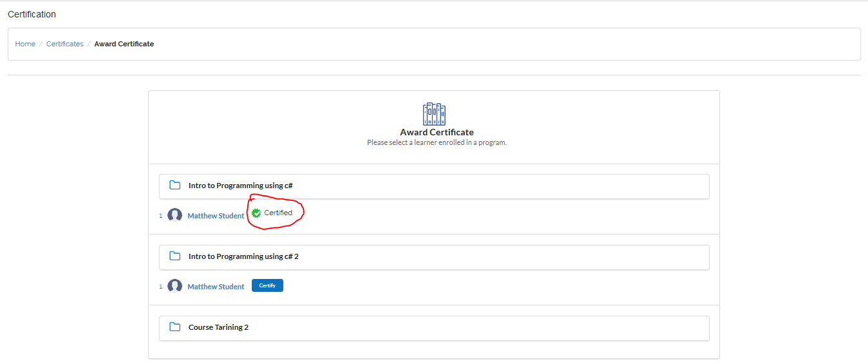Image resolution: width=868 pixels, height=364 pixels.
Task: Expand the Intro to Programming using c# program
Action: pos(434,186)
